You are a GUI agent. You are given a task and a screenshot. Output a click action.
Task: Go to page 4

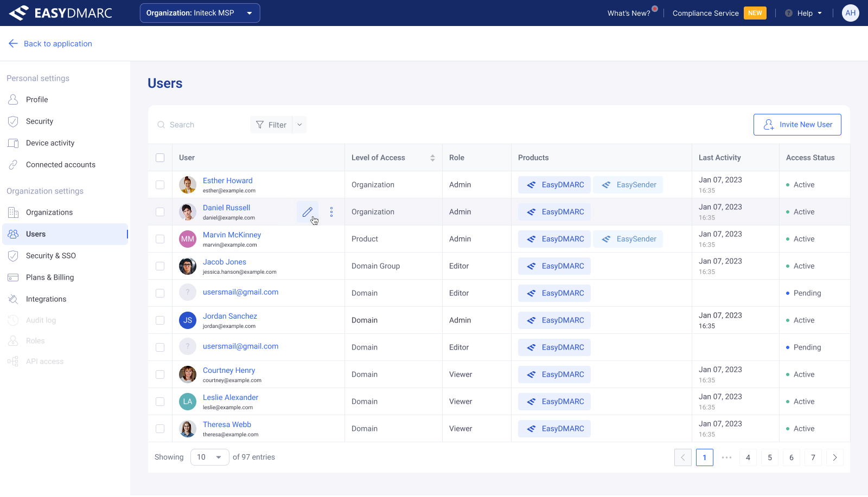point(748,457)
